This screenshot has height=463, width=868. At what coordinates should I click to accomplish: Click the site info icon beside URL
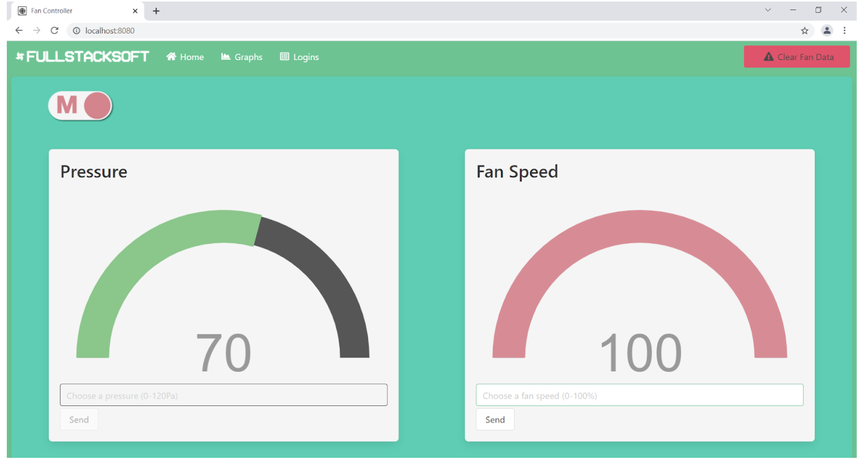coord(76,30)
